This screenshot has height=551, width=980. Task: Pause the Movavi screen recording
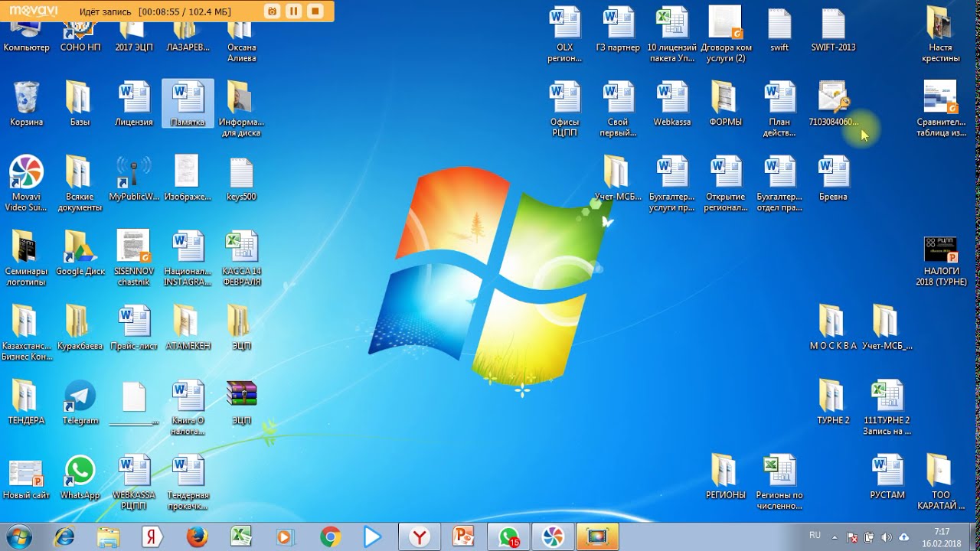coord(293,11)
